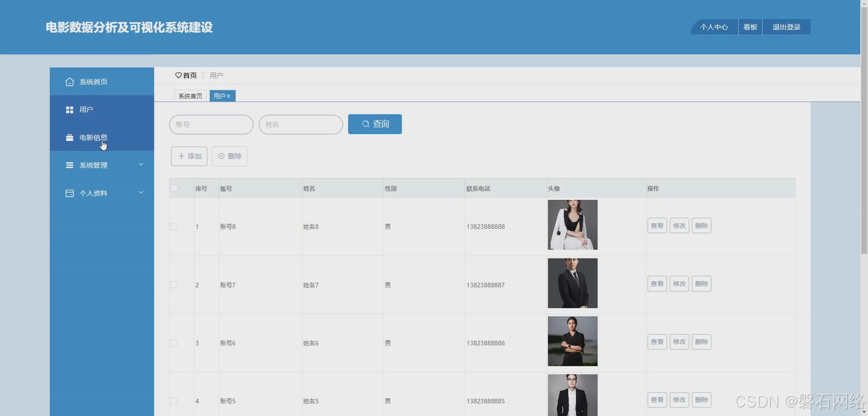Click the heart icon beside 首页 breadcrumb

tap(178, 76)
